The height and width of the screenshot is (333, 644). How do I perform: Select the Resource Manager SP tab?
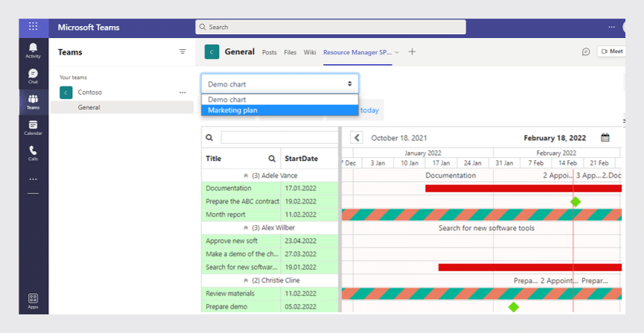pos(357,52)
